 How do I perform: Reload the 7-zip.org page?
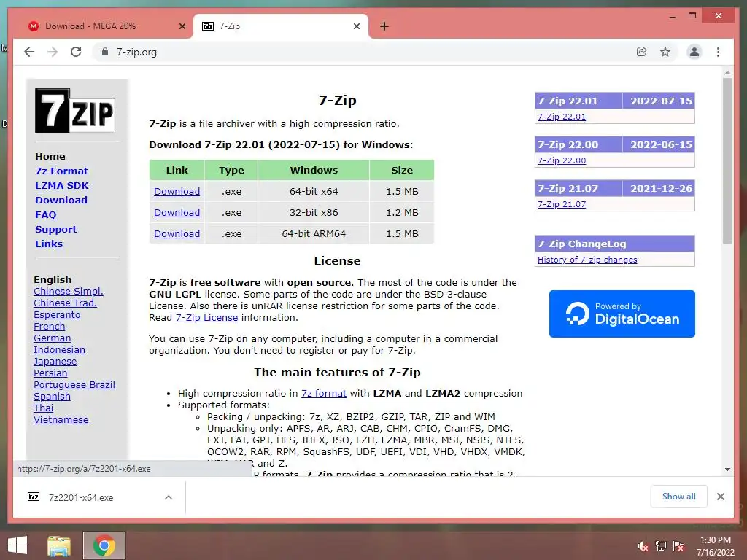tap(76, 52)
